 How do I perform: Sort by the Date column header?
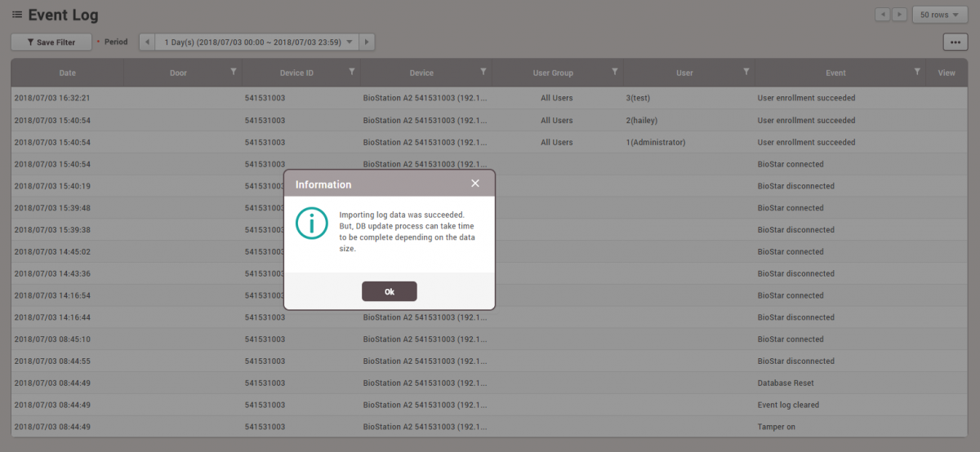pos(67,73)
